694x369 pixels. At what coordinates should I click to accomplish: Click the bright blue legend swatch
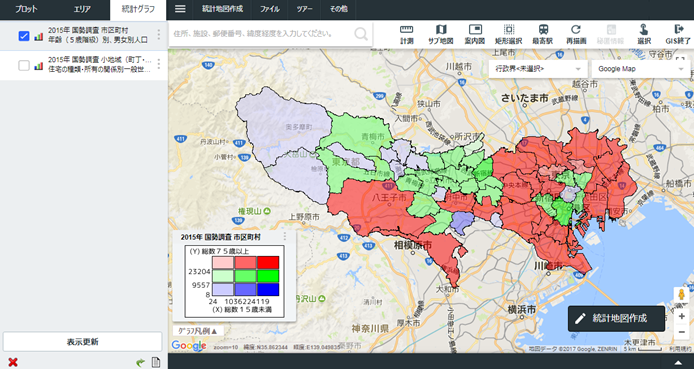coord(268,289)
